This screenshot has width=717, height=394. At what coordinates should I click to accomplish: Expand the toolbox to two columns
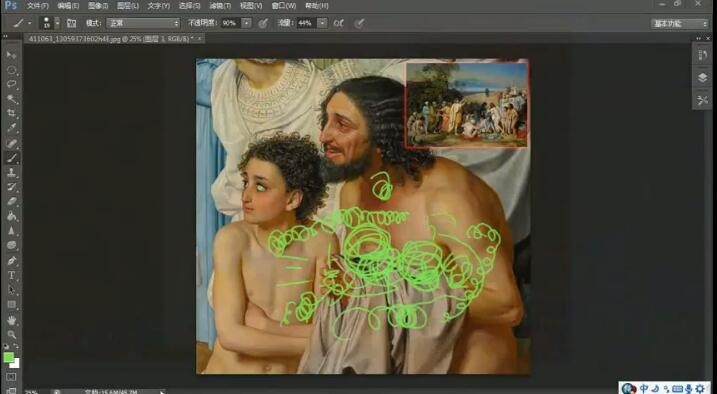point(5,36)
